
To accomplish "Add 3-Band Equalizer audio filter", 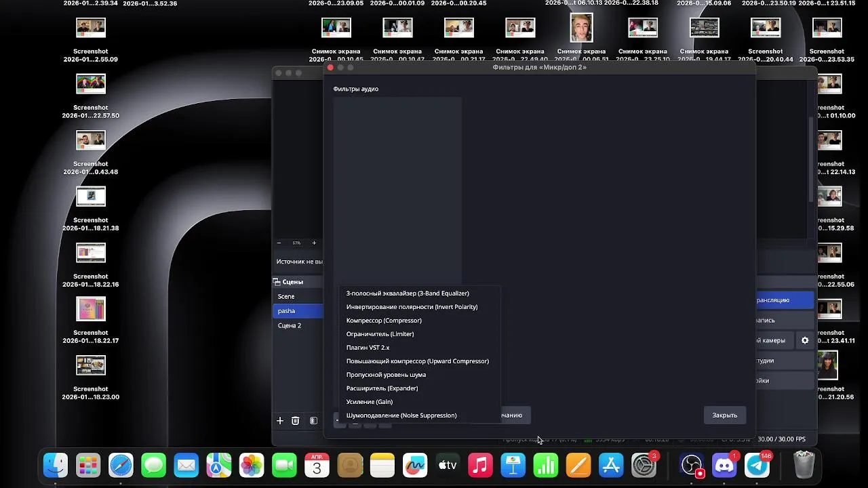I will pos(419,293).
